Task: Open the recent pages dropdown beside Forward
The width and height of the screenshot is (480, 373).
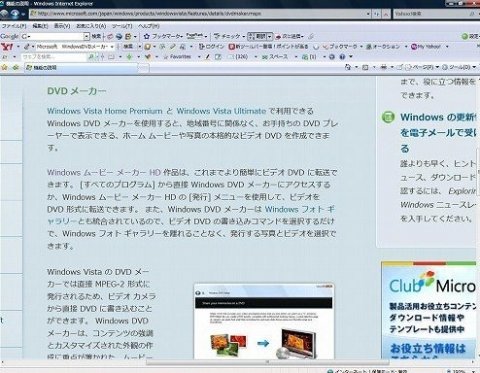Action: 23,14
